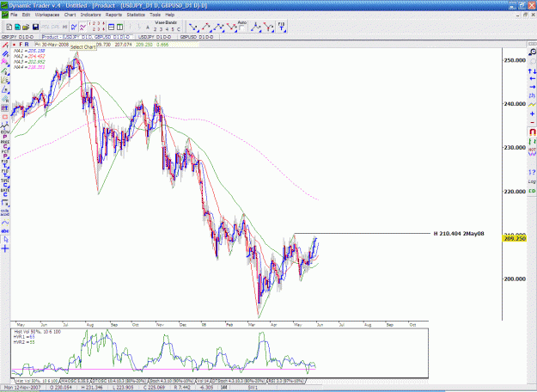This screenshot has height=392, width=537.
Task: Toggle the Log scale button on right
Action: tap(532, 181)
